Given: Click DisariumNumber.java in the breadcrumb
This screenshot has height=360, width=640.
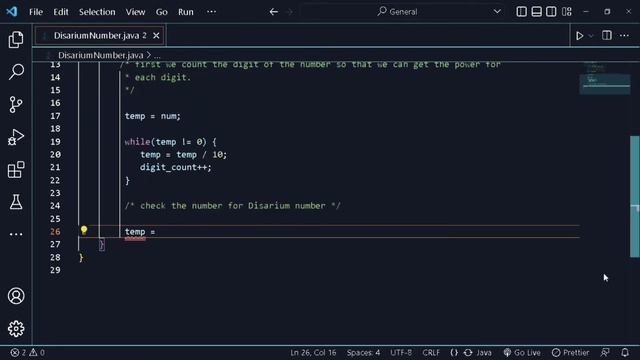Looking at the screenshot, I should click(x=100, y=55).
